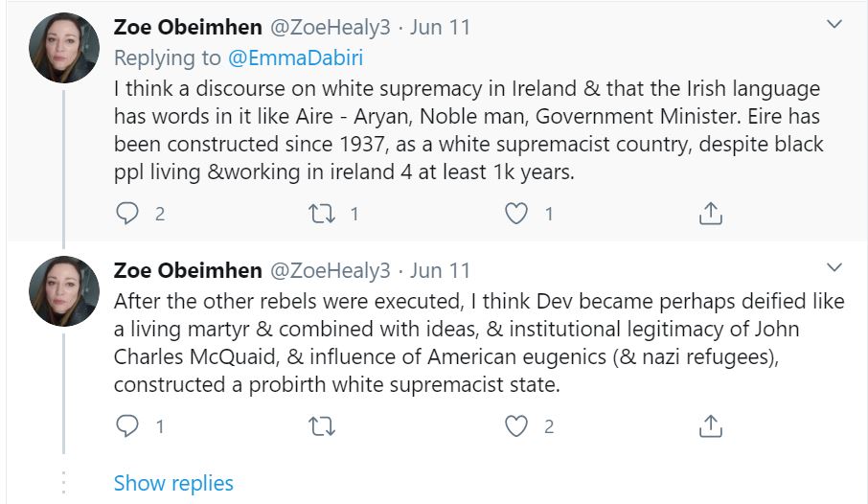
Task: Share the second tweet via share icon
Action: (x=711, y=425)
